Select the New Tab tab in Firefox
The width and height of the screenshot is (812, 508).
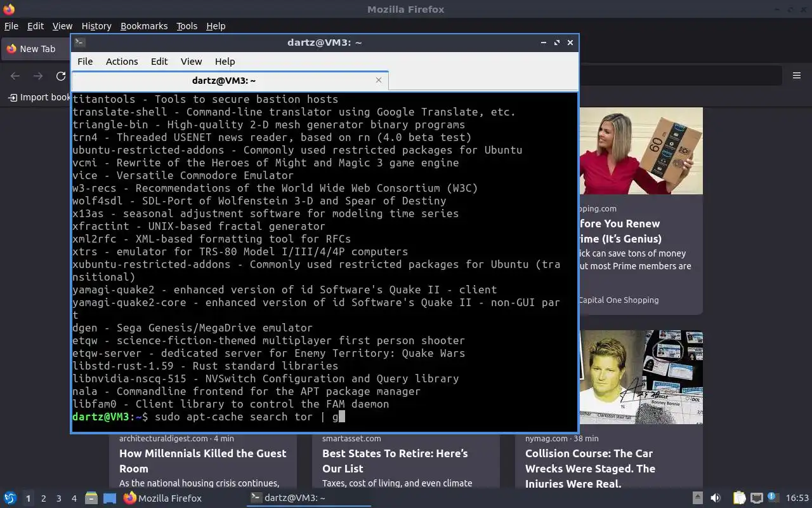point(36,49)
